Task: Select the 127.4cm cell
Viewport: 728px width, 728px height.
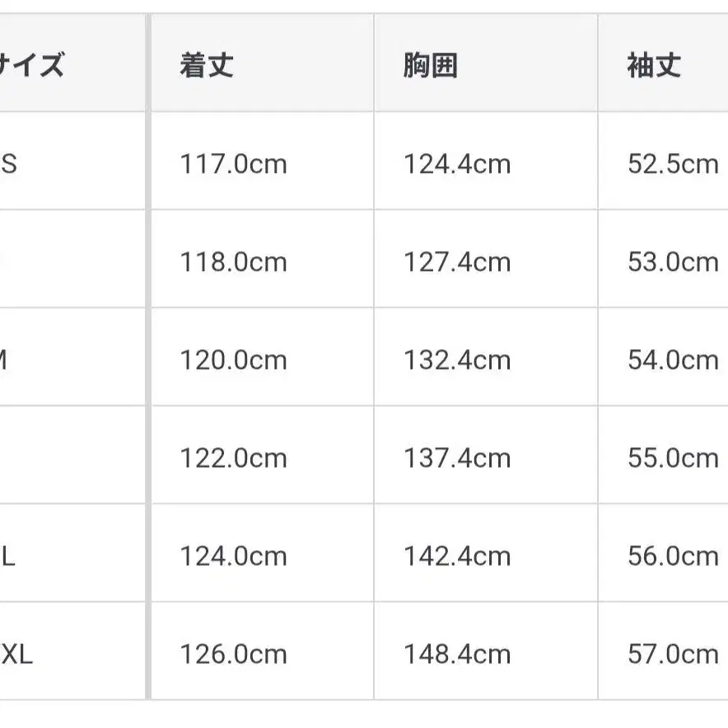Action: (x=457, y=262)
